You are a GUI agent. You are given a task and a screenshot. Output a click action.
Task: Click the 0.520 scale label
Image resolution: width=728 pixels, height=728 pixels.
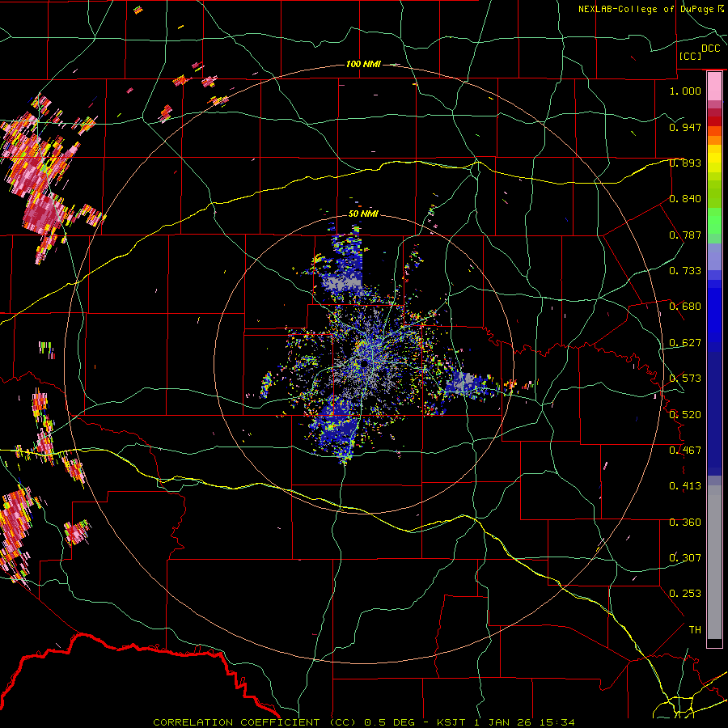pyautogui.click(x=685, y=415)
